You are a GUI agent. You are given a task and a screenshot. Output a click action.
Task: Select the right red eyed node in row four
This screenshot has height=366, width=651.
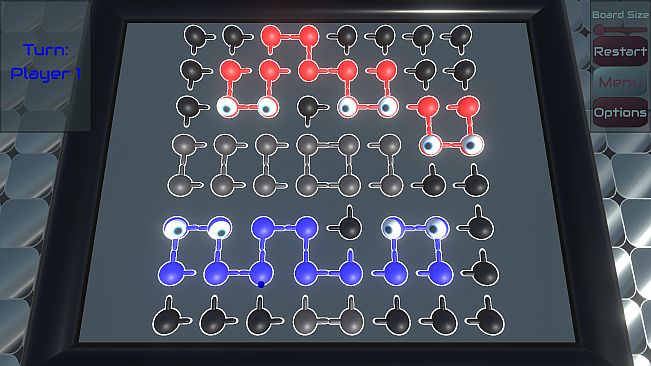click(472, 144)
